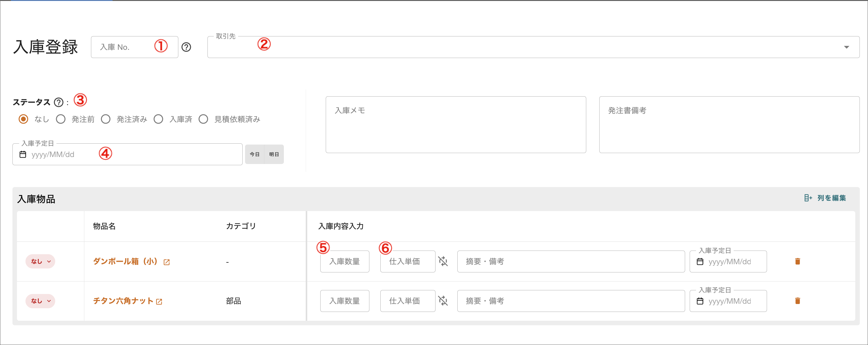Click 摘要・備考 field for チタン六角ナット
The height and width of the screenshot is (345, 868).
pos(571,301)
